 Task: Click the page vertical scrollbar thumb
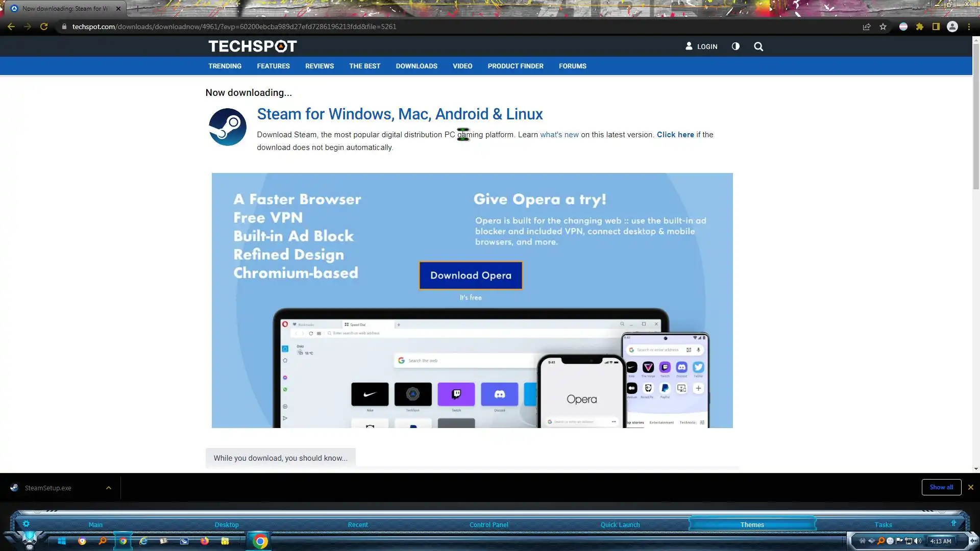pyautogui.click(x=976, y=117)
